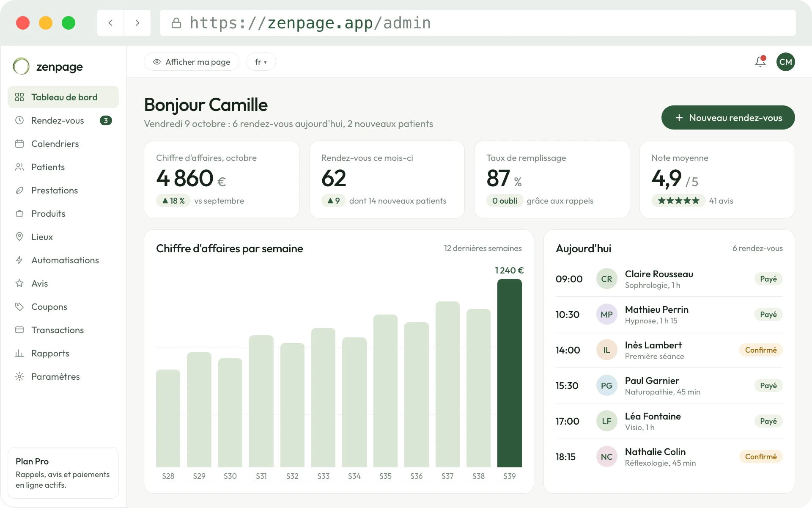The height and width of the screenshot is (508, 812).
Task: Click the CM profile avatar
Action: 785,62
